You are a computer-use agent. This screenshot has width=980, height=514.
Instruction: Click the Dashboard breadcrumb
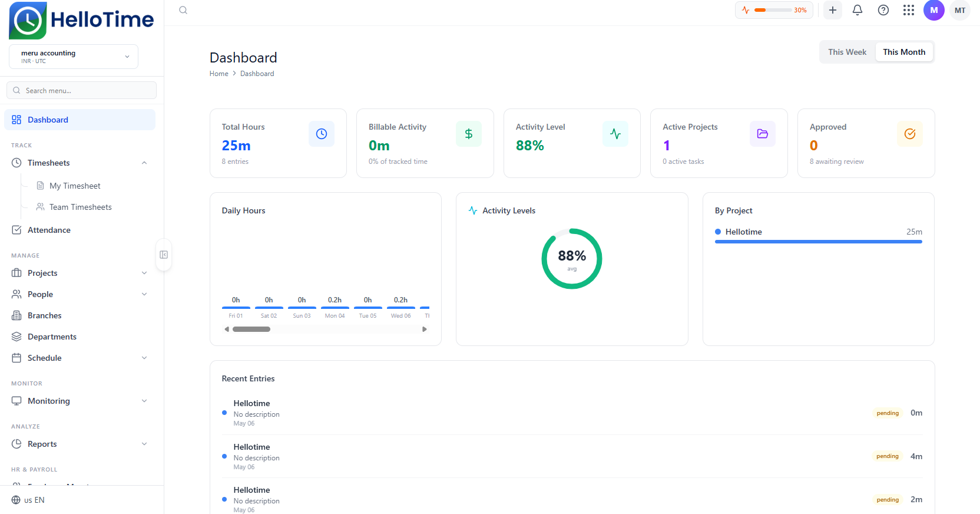point(257,74)
